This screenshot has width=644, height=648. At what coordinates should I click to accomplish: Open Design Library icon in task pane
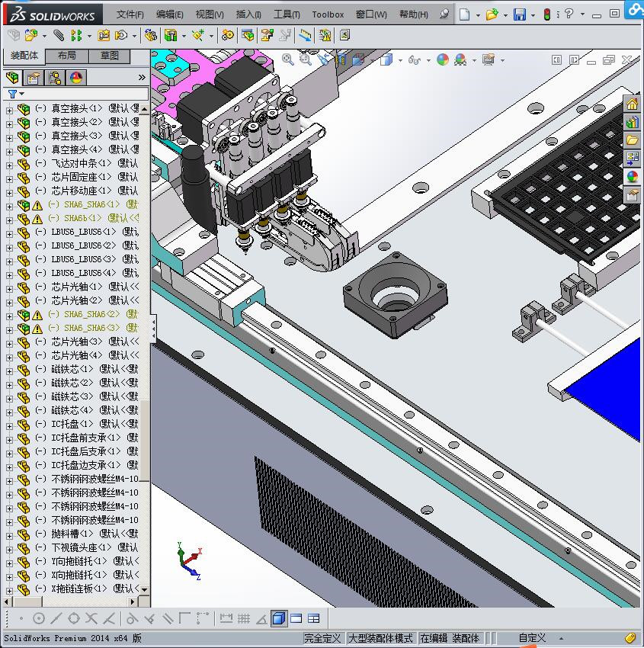(632, 122)
